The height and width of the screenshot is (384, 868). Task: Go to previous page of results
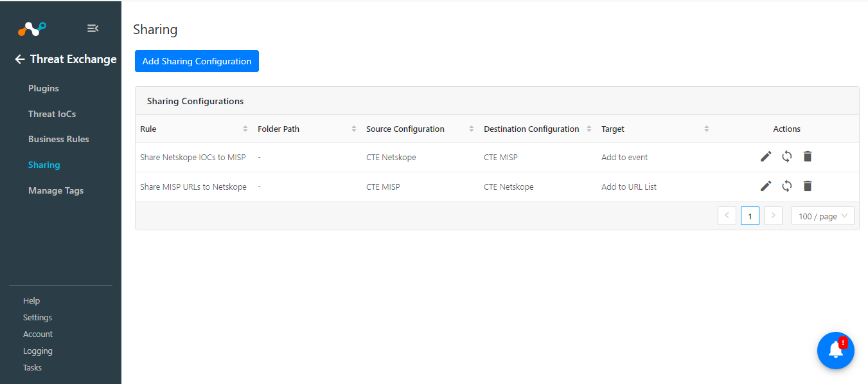point(727,216)
